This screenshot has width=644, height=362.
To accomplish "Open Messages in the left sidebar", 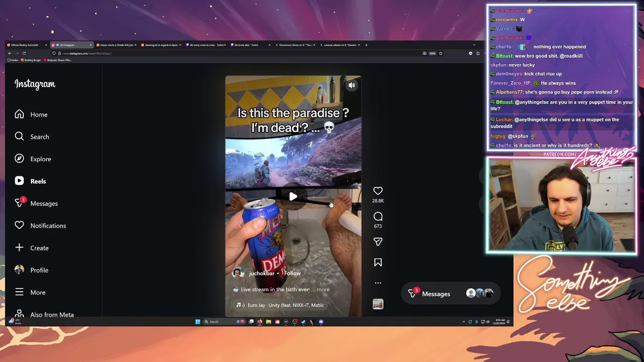I will point(36,203).
